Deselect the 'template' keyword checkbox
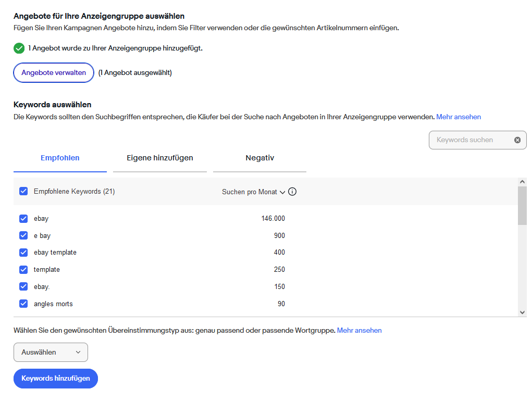 click(23, 269)
